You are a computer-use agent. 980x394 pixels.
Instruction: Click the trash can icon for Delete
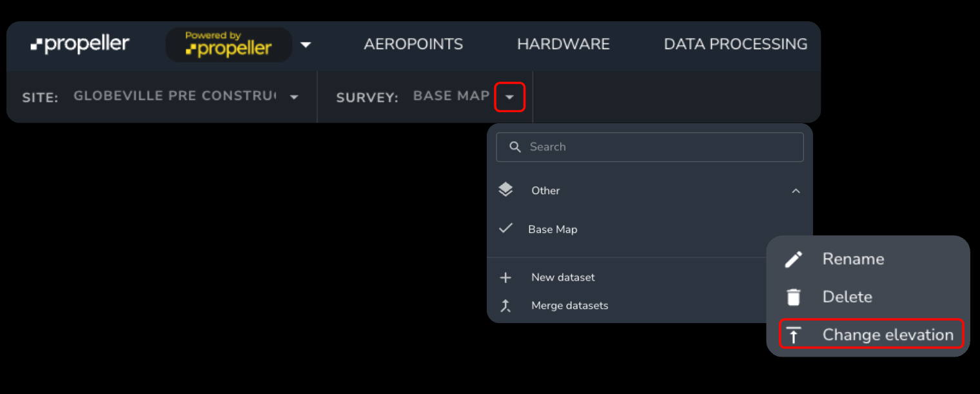(x=793, y=297)
